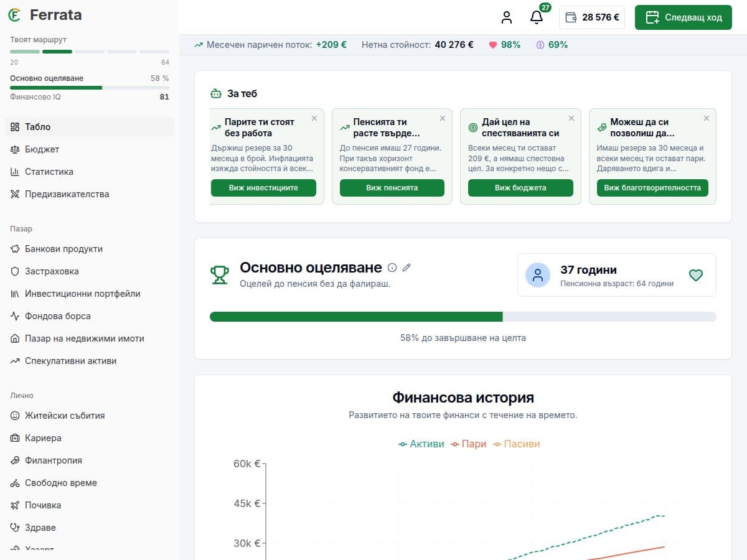The image size is (747, 560).
Task: Open Бюджет in sidebar
Action: (x=90, y=149)
